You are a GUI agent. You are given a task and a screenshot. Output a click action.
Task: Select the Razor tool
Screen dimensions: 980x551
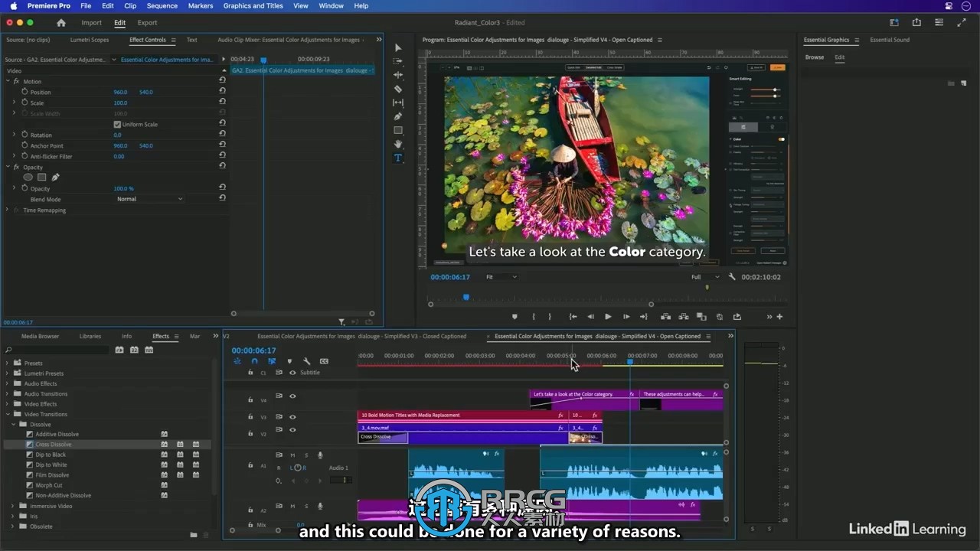point(398,89)
